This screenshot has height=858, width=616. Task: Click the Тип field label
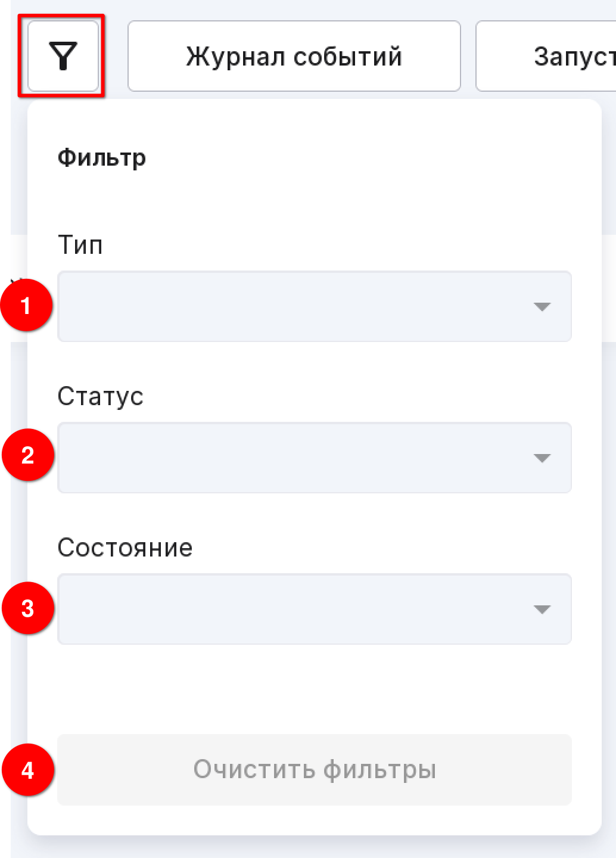point(80,245)
